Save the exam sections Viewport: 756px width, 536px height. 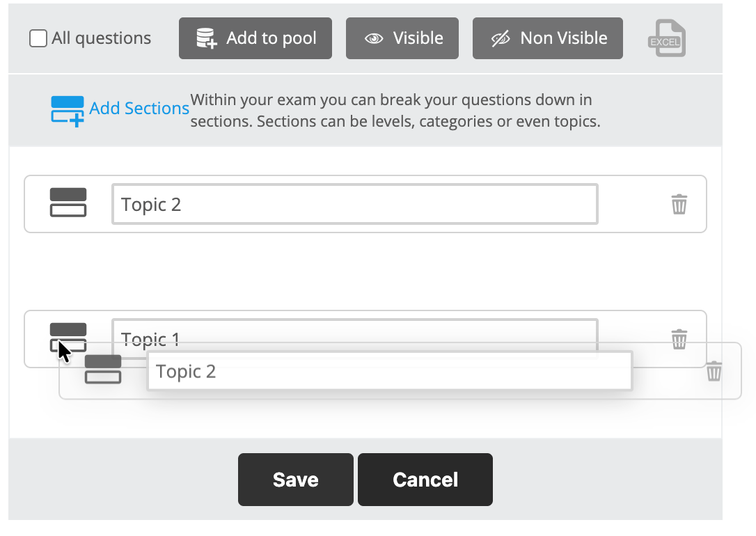[295, 479]
